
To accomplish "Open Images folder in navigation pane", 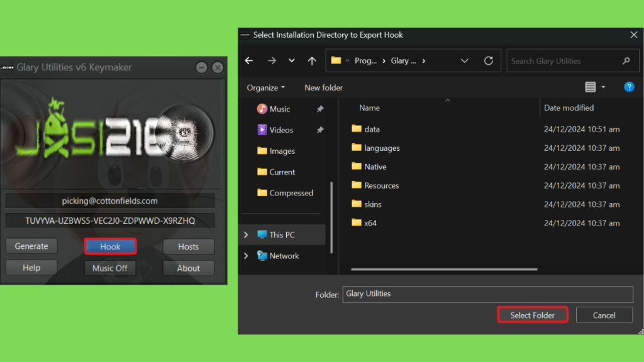I will coord(282,151).
